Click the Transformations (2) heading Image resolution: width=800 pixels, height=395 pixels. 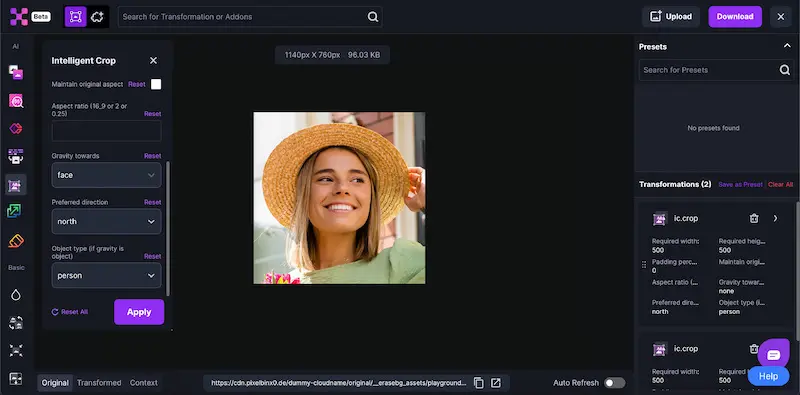click(x=675, y=184)
